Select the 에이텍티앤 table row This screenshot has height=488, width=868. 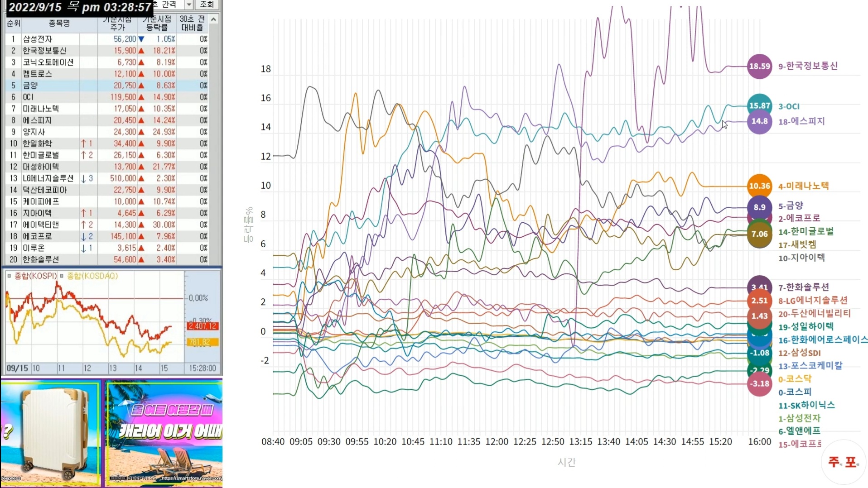coord(107,225)
